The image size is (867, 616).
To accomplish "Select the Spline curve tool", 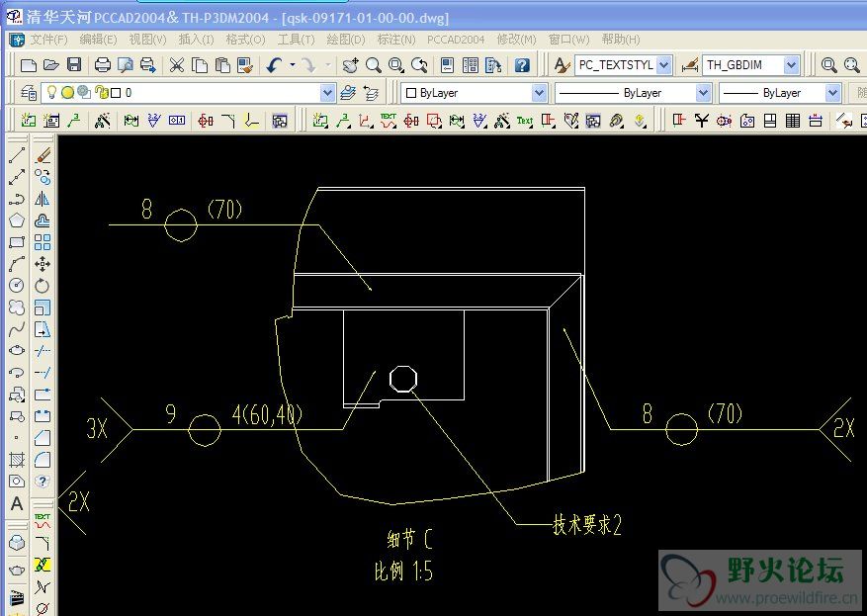I will [x=17, y=328].
